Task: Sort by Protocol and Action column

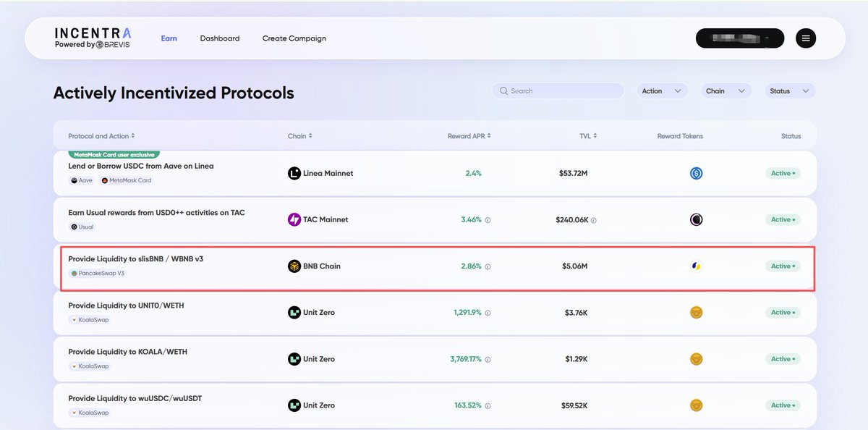Action: (x=101, y=136)
